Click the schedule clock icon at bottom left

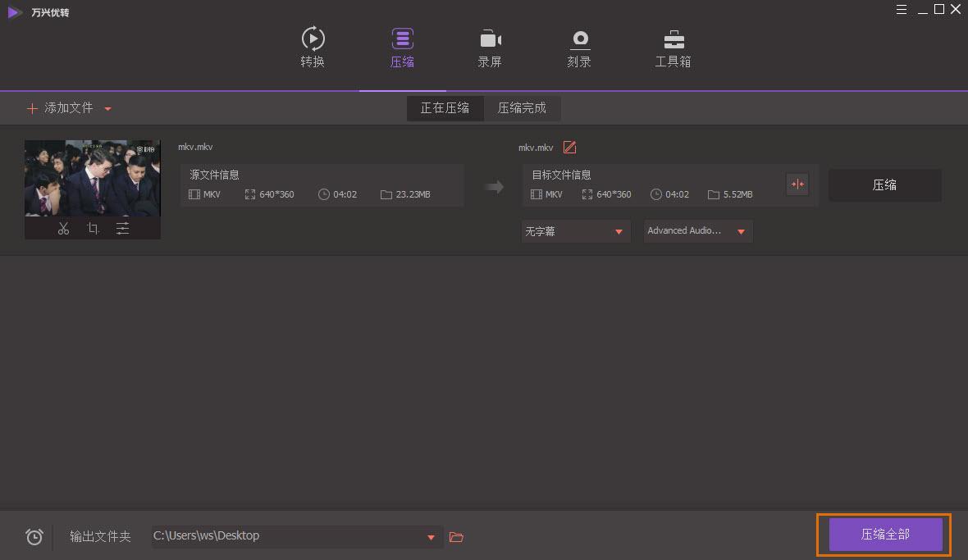pos(34,536)
